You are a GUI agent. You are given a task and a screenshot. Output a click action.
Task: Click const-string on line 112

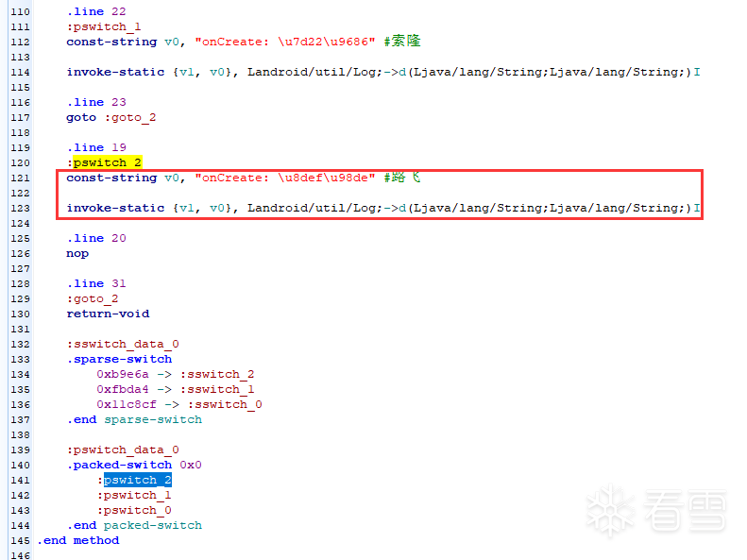tap(111, 42)
